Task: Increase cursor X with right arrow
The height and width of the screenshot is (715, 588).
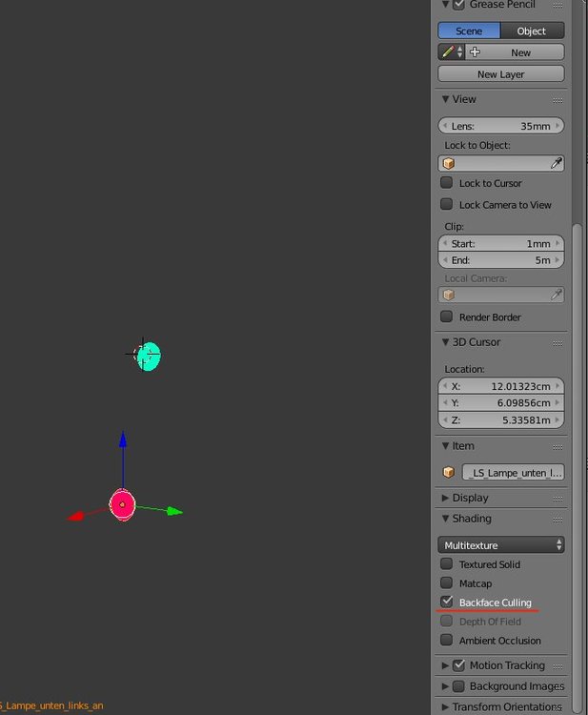Action: (x=558, y=386)
